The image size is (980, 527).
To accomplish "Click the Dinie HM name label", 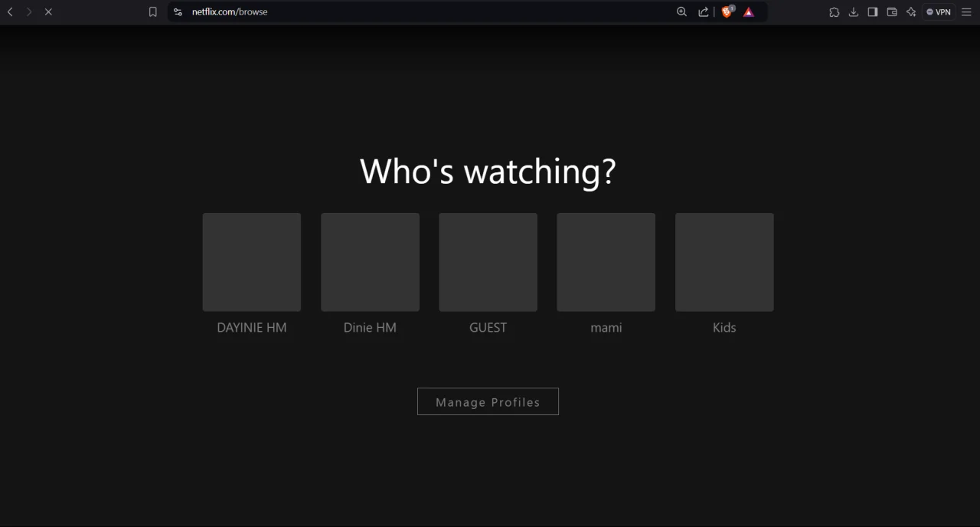I will [x=370, y=328].
